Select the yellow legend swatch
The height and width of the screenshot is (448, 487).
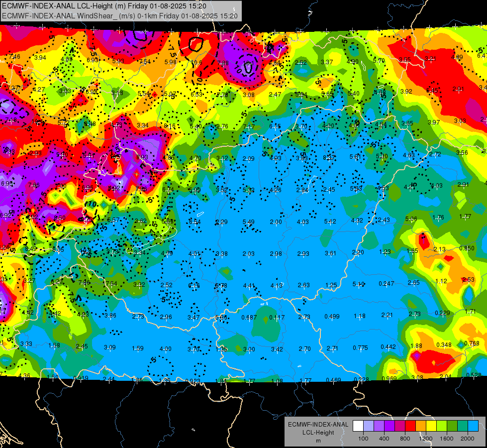[x=431, y=426]
